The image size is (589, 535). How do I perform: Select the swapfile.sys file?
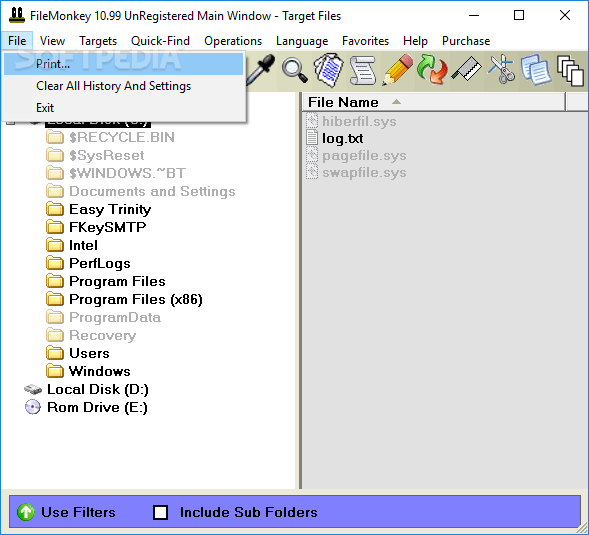click(364, 172)
